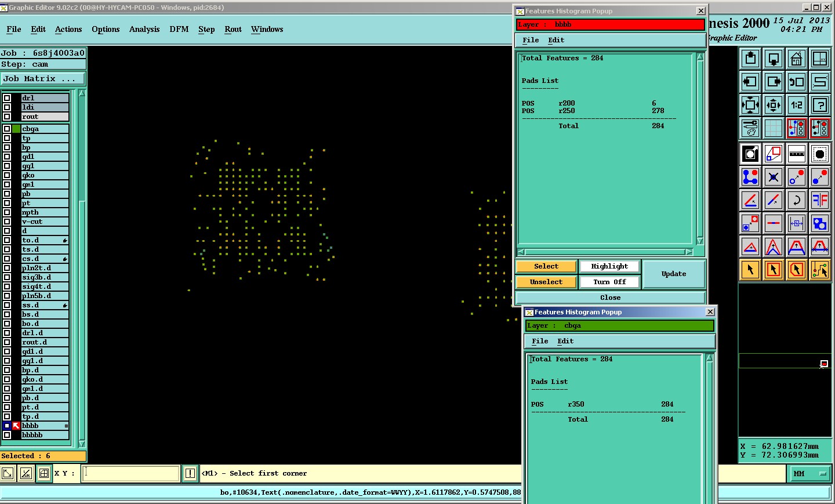Click the Highlight button

(609, 266)
